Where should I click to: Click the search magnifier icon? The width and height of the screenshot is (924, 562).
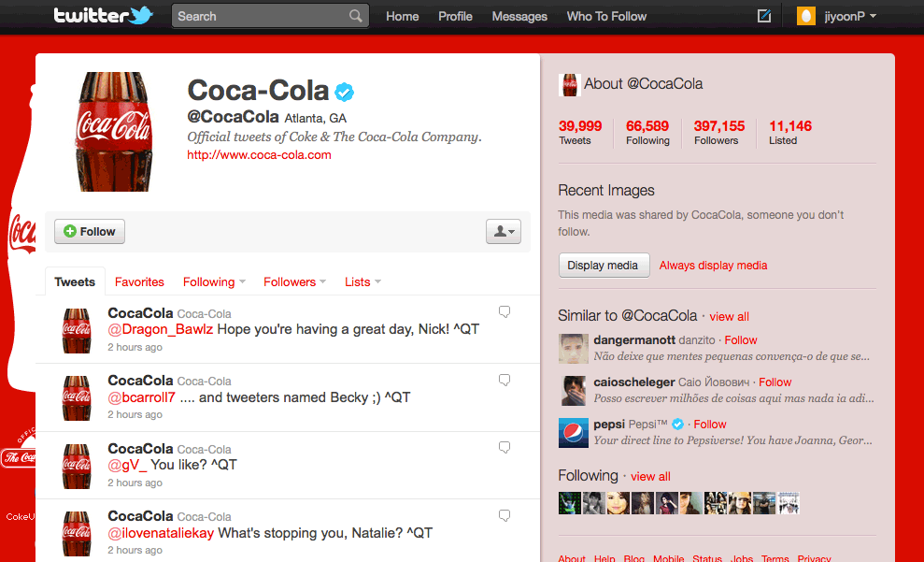(x=355, y=16)
